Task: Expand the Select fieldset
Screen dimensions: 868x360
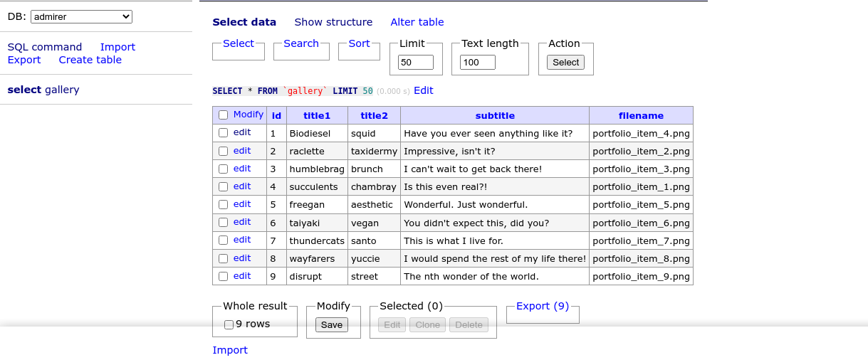Action: click(x=238, y=43)
